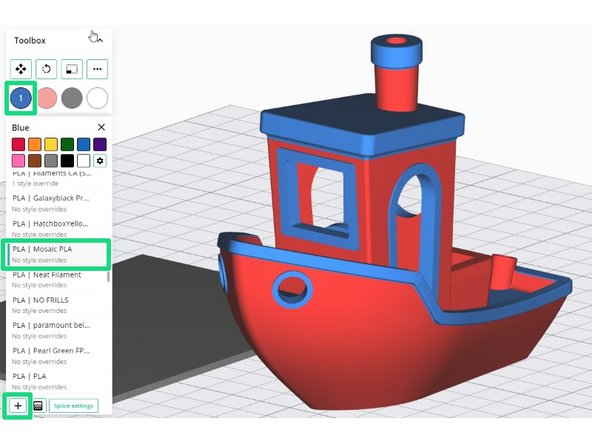Screen dimensions: 592x444
Task: Pick the purple color swatch
Action: 100,144
